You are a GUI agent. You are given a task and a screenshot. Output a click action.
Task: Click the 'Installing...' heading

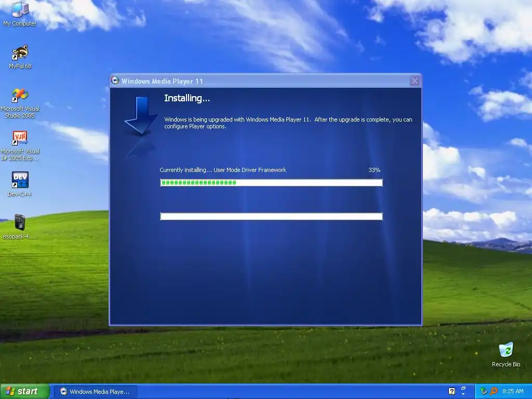tap(187, 98)
